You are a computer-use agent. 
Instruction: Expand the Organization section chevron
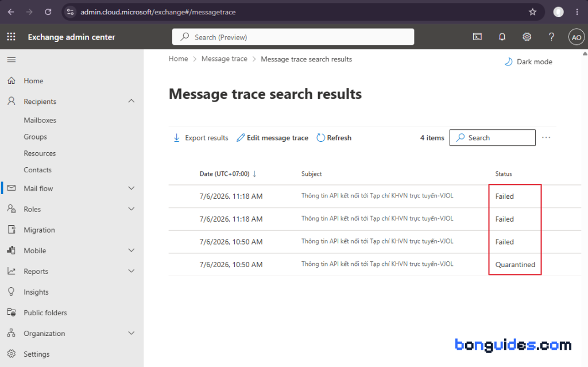[x=131, y=333]
